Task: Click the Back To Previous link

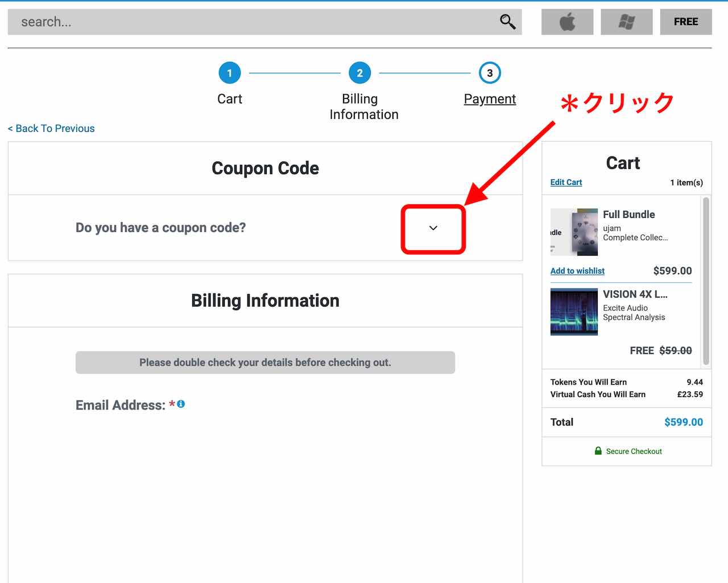Action: pos(51,129)
